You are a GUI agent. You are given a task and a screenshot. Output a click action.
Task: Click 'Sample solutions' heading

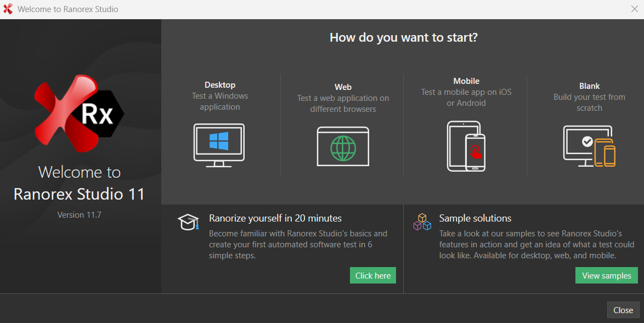pos(475,218)
